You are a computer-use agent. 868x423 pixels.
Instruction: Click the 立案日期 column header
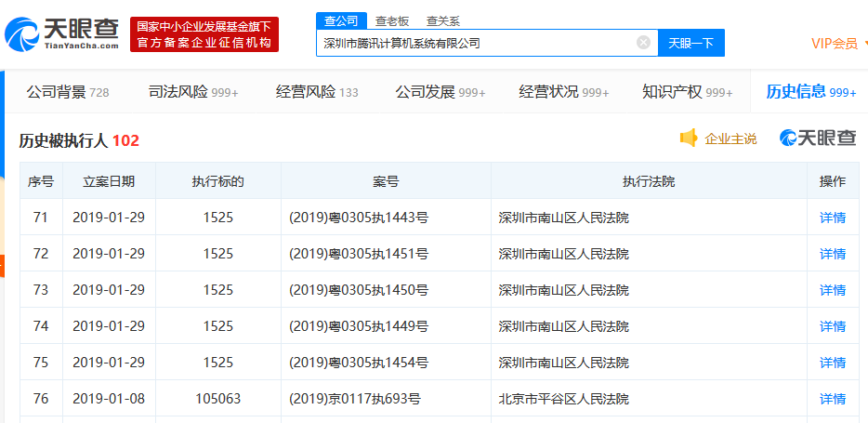tap(109, 181)
